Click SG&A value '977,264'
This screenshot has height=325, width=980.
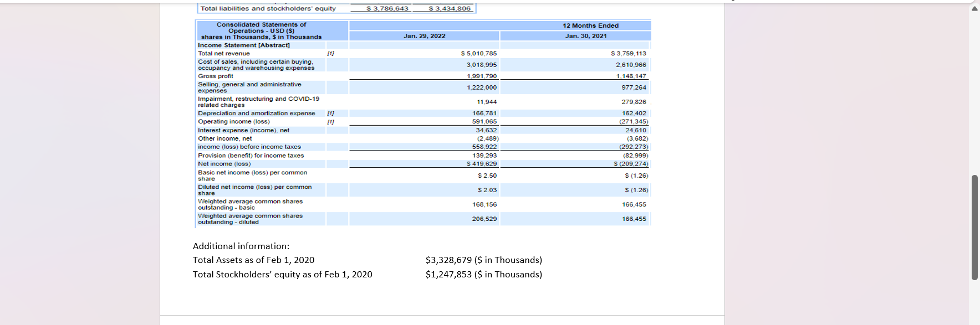[x=634, y=87]
